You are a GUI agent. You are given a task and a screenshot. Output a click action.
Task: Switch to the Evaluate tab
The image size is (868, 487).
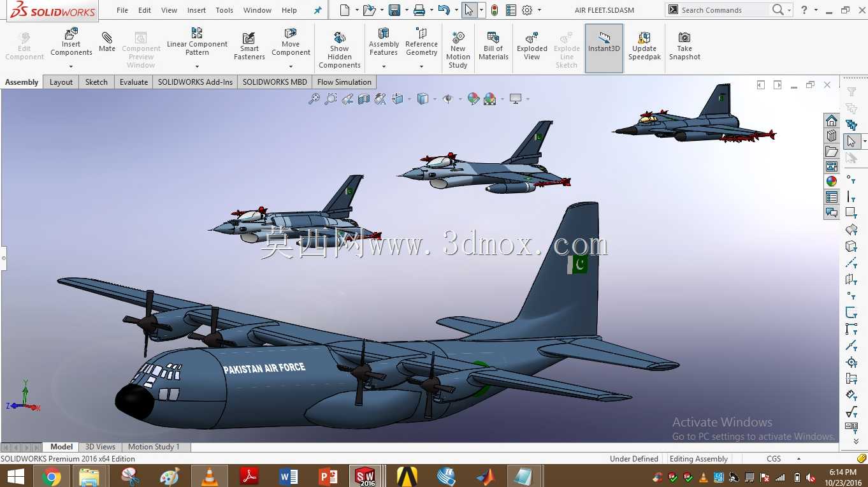134,82
